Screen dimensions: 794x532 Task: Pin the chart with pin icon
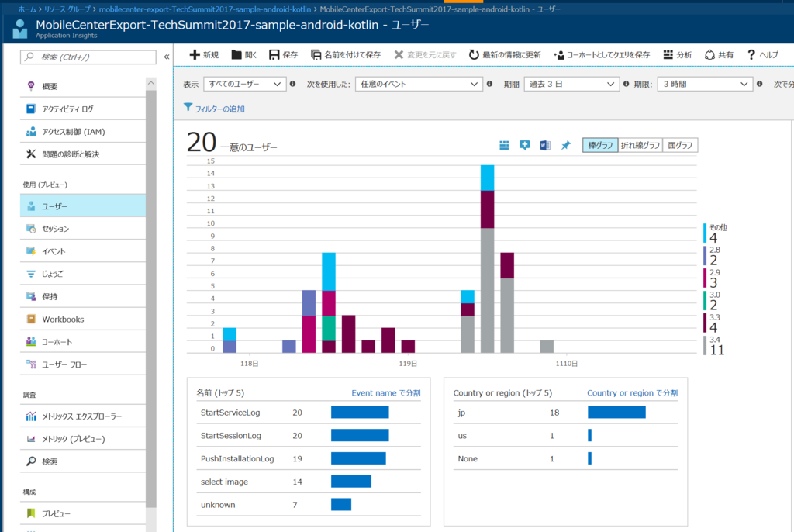point(565,146)
